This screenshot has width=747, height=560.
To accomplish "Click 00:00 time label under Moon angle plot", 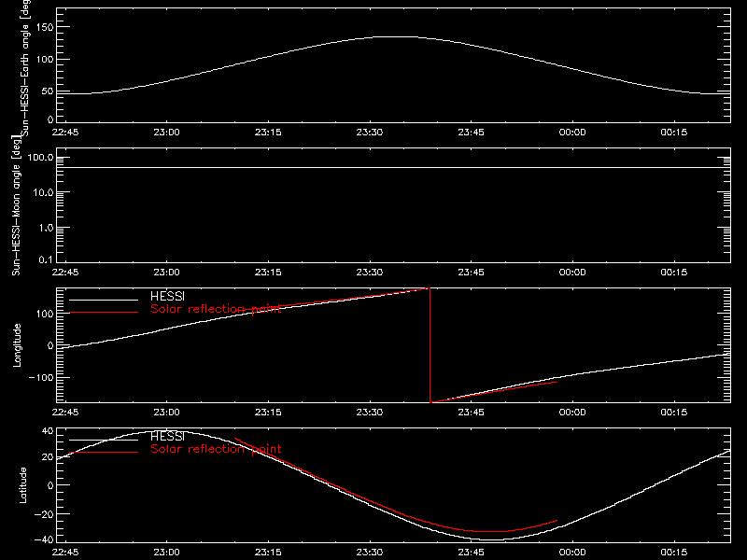I will coord(572,272).
